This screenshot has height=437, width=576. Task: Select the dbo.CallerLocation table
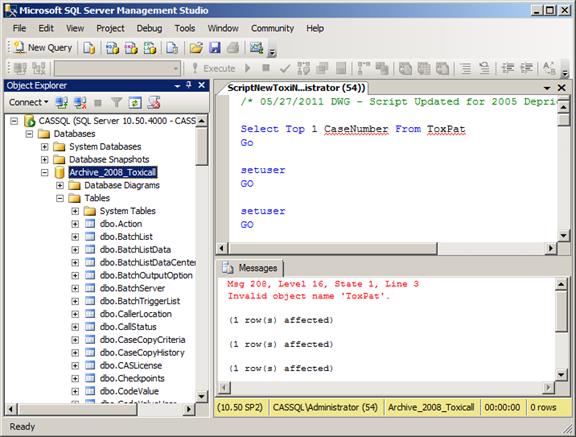(136, 314)
